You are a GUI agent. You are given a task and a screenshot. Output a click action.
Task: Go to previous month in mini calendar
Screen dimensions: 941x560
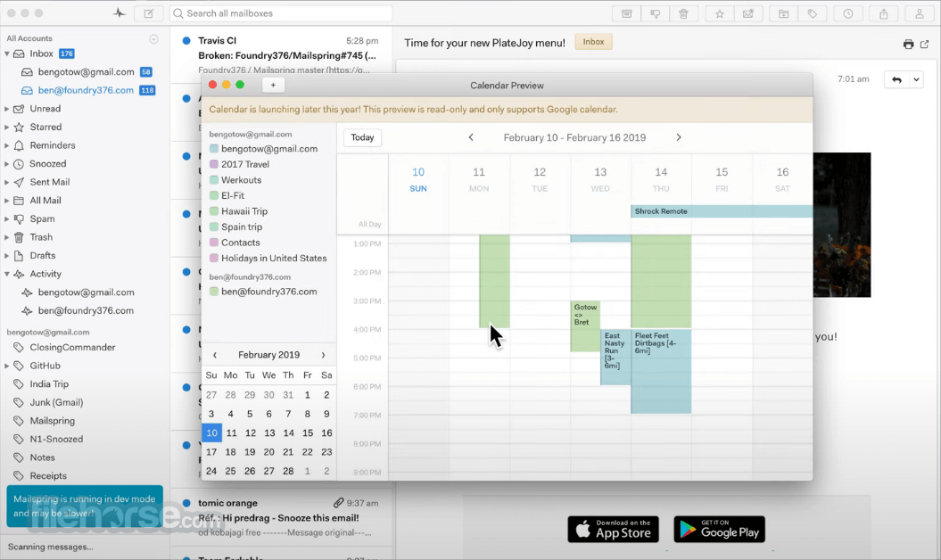click(215, 355)
